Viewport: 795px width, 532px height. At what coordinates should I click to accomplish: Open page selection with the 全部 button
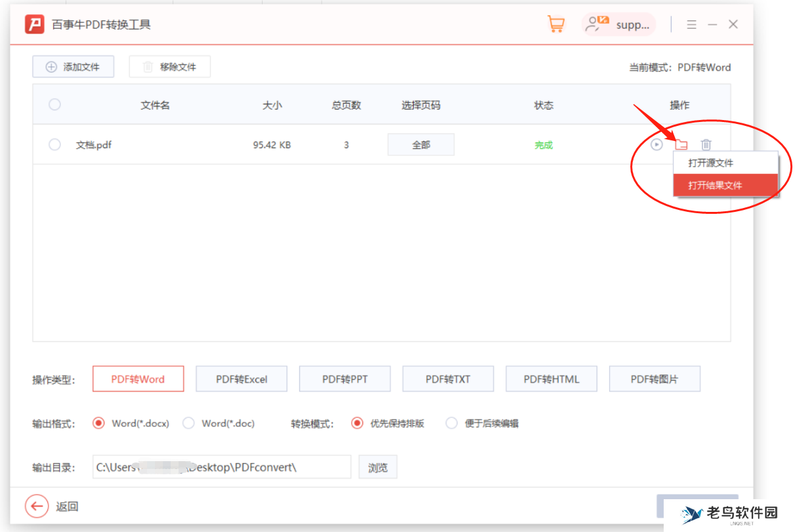[421, 144]
